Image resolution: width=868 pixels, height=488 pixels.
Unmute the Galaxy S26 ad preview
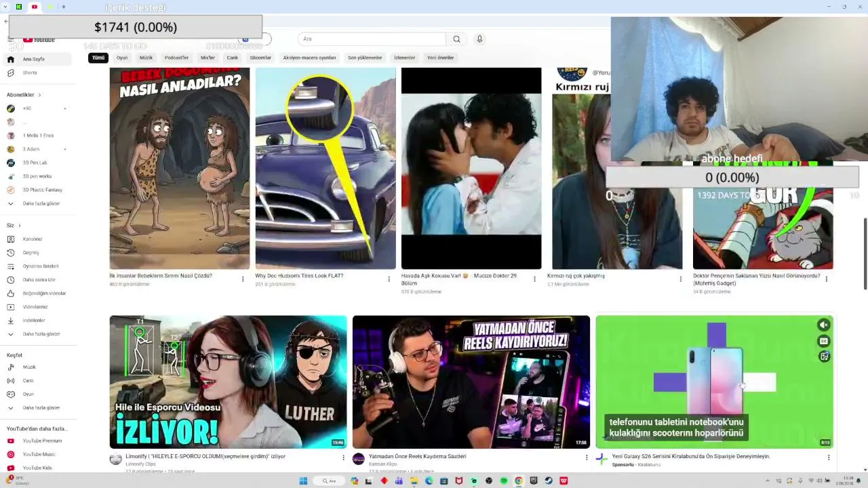pyautogui.click(x=824, y=325)
